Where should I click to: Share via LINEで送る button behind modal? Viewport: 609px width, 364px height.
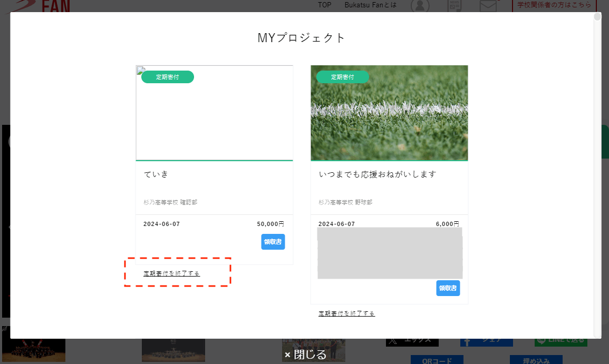(561, 342)
